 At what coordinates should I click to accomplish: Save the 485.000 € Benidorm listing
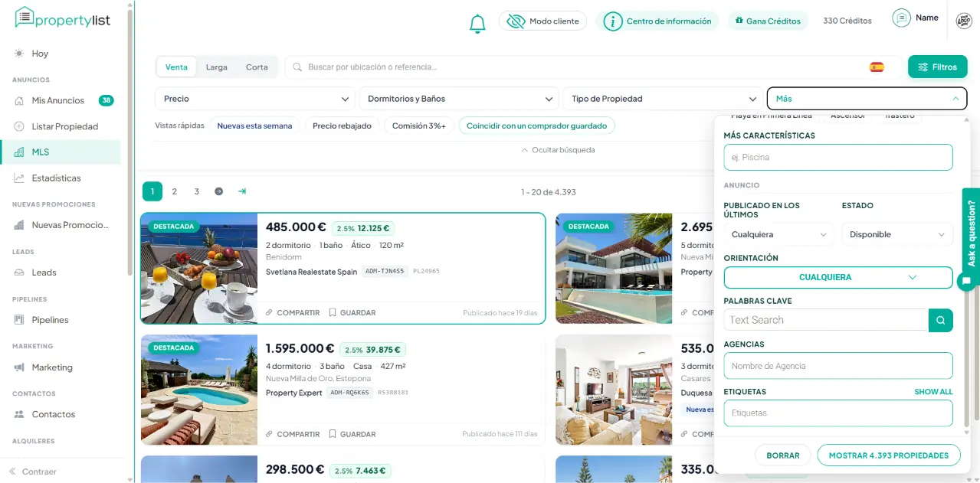pos(352,313)
